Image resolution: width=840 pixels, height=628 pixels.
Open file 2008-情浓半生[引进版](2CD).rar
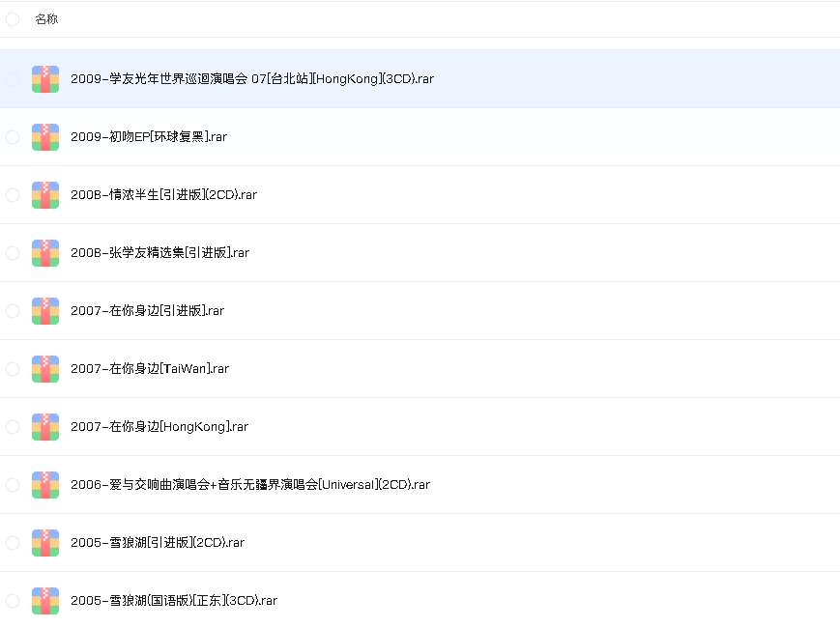tap(164, 194)
